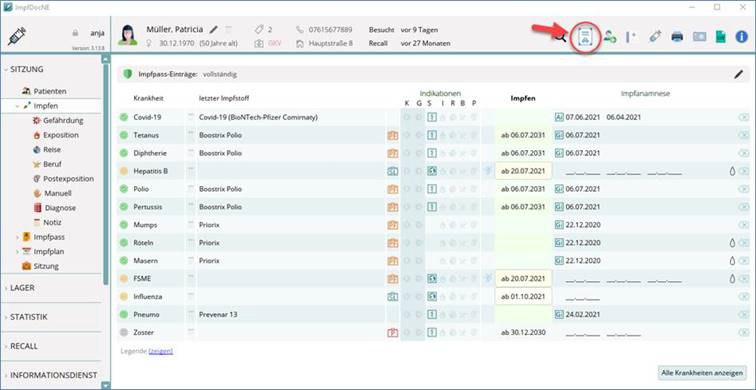The image size is (756, 390).
Task: Select Notiz in sidebar
Action: point(47,223)
